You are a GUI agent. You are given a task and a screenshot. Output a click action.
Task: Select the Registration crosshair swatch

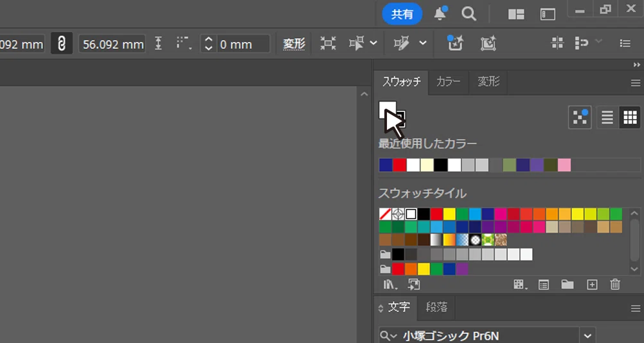coord(398,214)
